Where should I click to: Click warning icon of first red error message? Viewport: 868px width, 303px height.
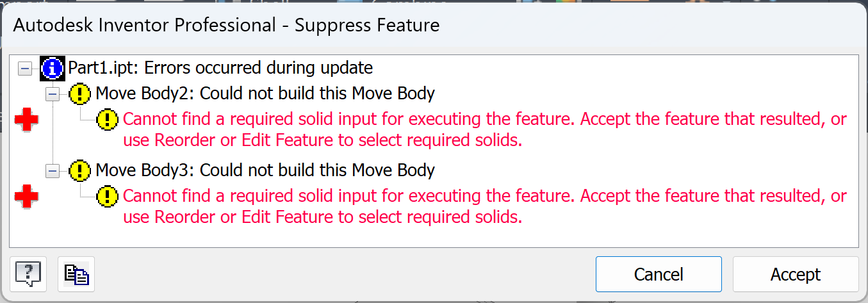click(x=107, y=119)
